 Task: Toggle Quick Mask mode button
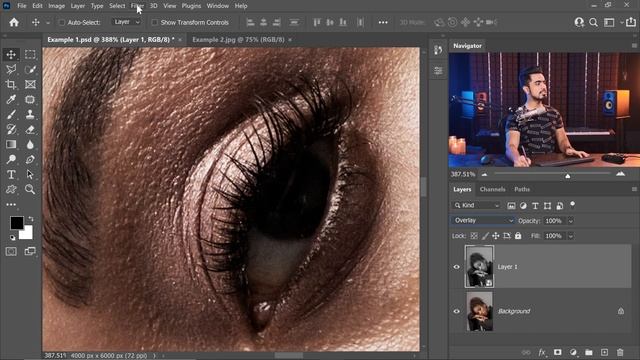(x=11, y=251)
